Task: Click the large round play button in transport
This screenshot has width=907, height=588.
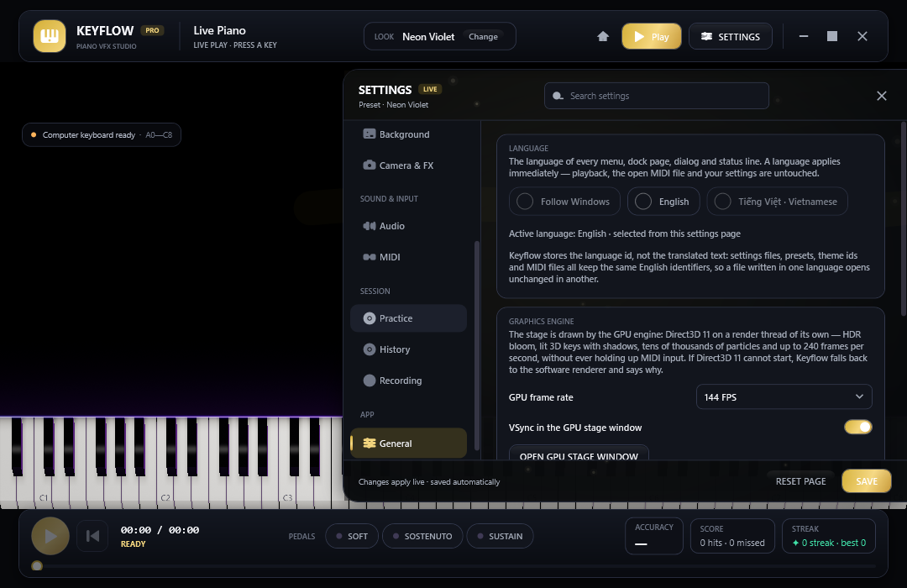Action: pos(50,536)
